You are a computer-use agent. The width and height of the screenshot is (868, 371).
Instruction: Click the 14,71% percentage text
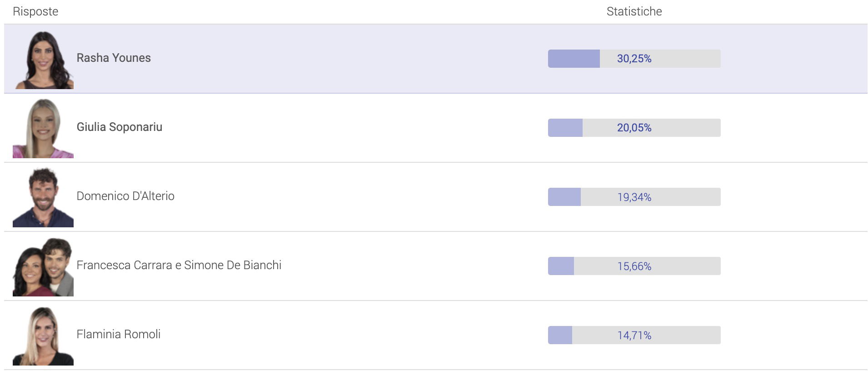point(634,336)
